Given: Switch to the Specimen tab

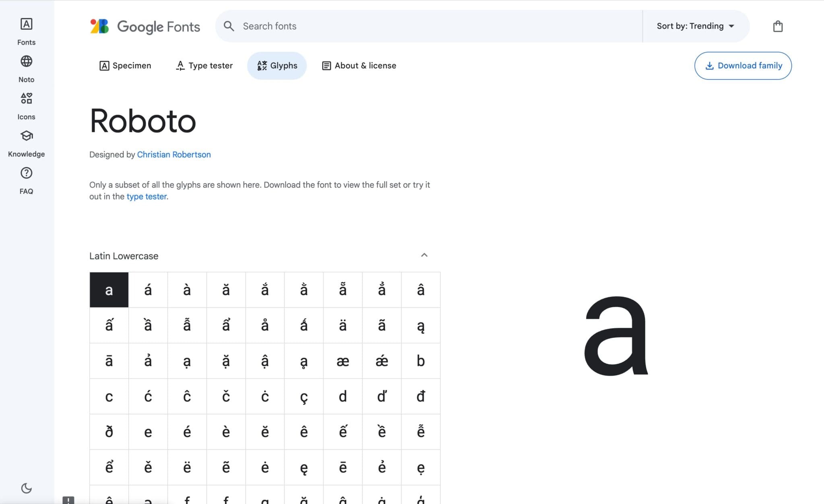Looking at the screenshot, I should tap(125, 66).
